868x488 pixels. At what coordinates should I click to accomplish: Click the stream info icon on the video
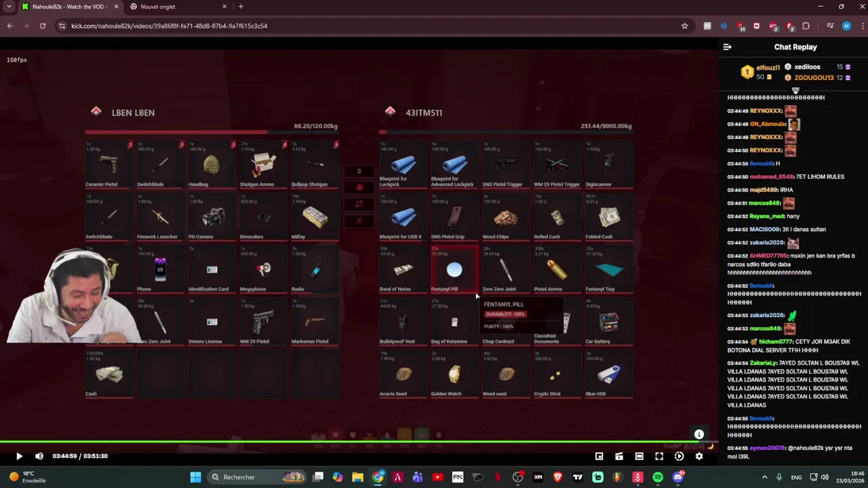point(699,434)
